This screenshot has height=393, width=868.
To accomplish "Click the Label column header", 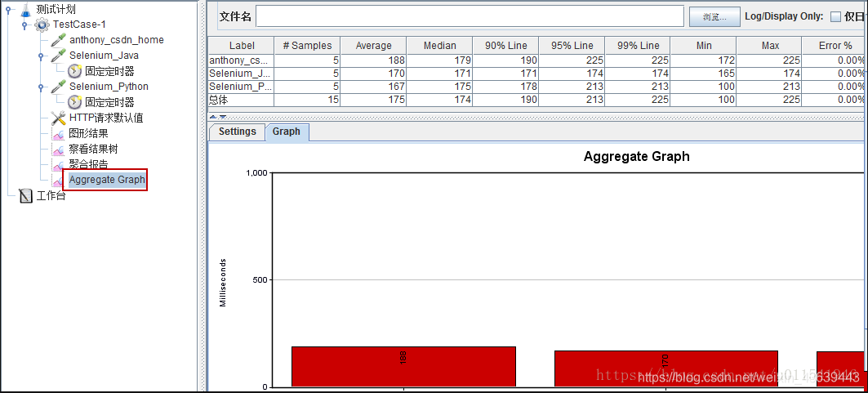I will 242,46.
